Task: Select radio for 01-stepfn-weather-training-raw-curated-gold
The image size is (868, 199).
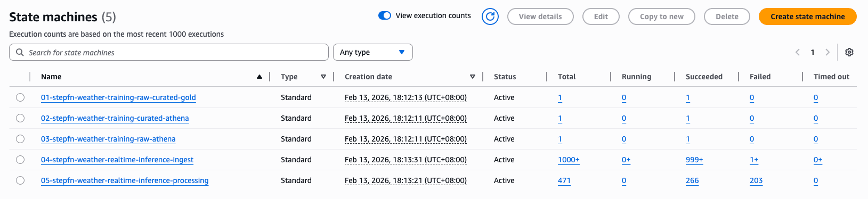Action: pyautogui.click(x=20, y=97)
